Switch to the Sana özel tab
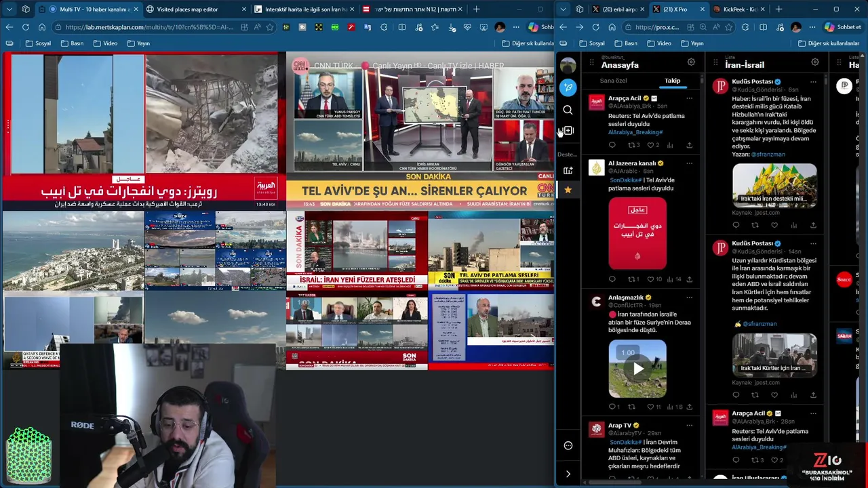Screen dimensions: 868x488 coord(614,81)
